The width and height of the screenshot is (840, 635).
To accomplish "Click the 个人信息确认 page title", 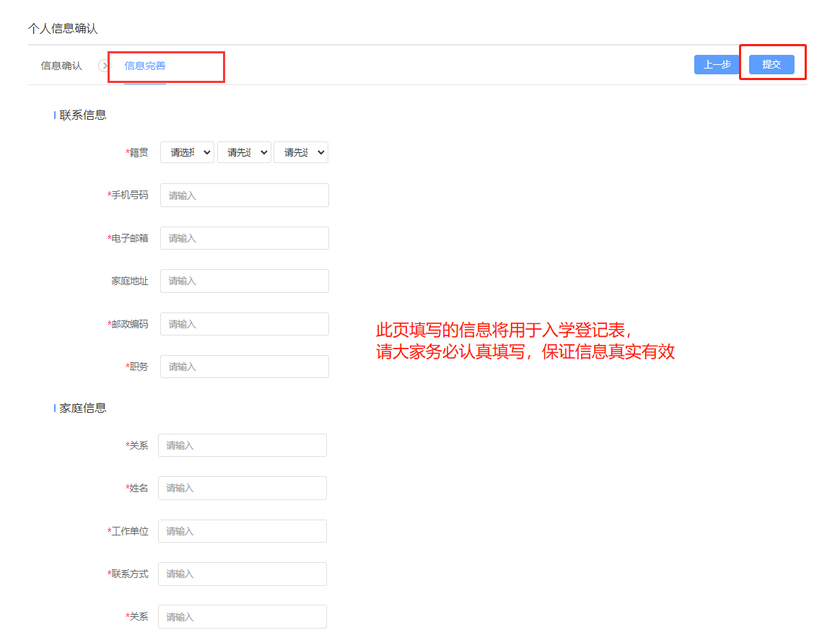I will point(63,28).
